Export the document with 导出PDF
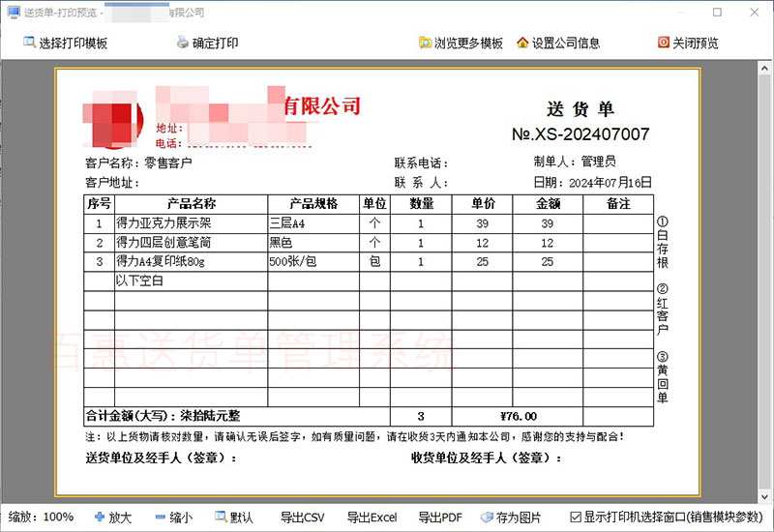Screen dimensions: 774x532 coord(439,517)
